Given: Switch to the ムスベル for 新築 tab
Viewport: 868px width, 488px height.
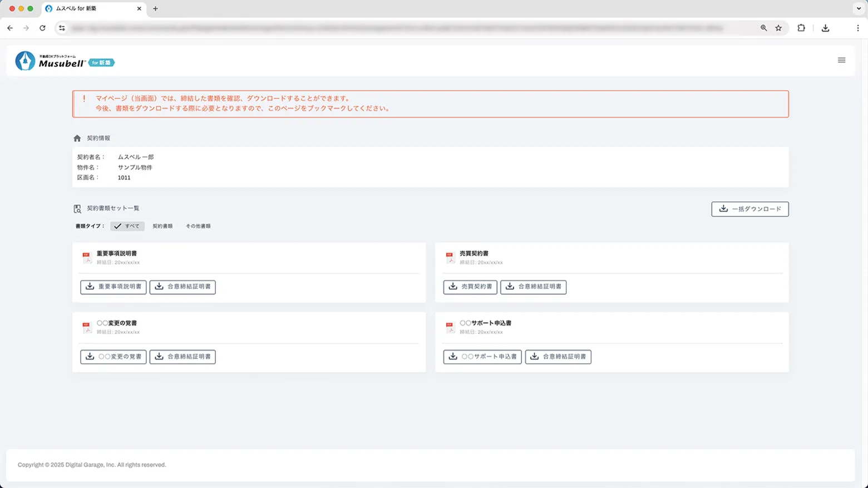Looking at the screenshot, I should click(89, 8).
